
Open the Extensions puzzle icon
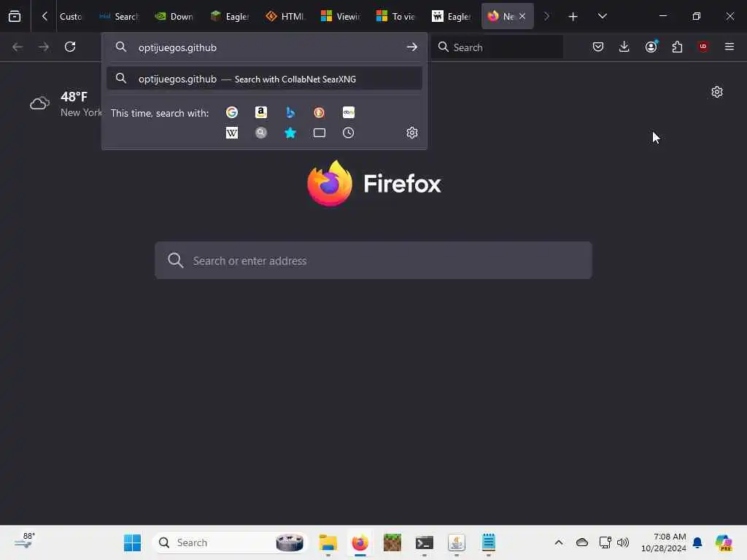[677, 47]
